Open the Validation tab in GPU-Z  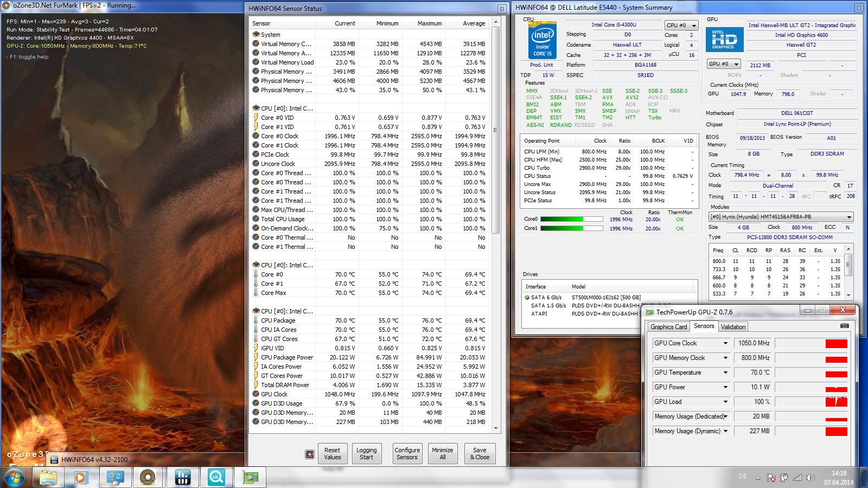click(733, 327)
